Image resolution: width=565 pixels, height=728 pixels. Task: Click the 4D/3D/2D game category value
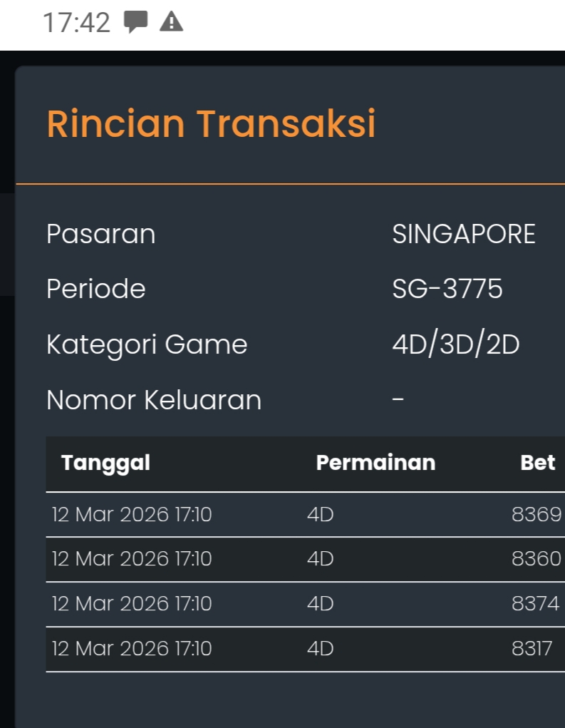pyautogui.click(x=455, y=344)
